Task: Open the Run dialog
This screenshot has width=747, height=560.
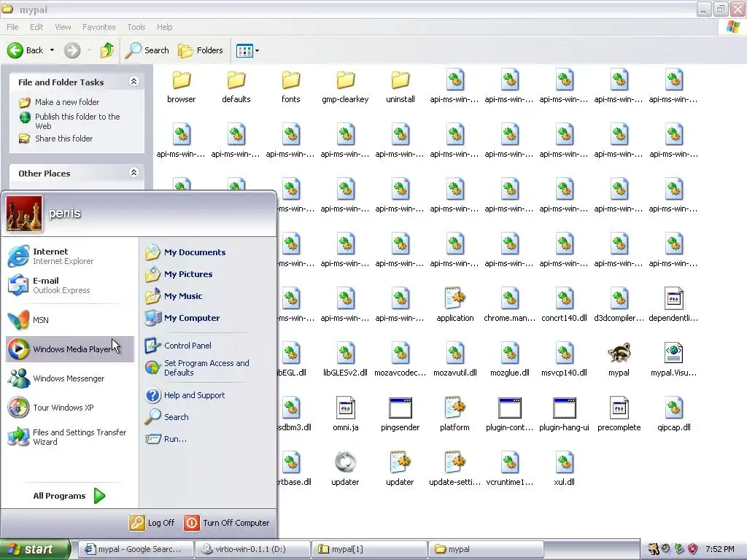Action: point(166,439)
